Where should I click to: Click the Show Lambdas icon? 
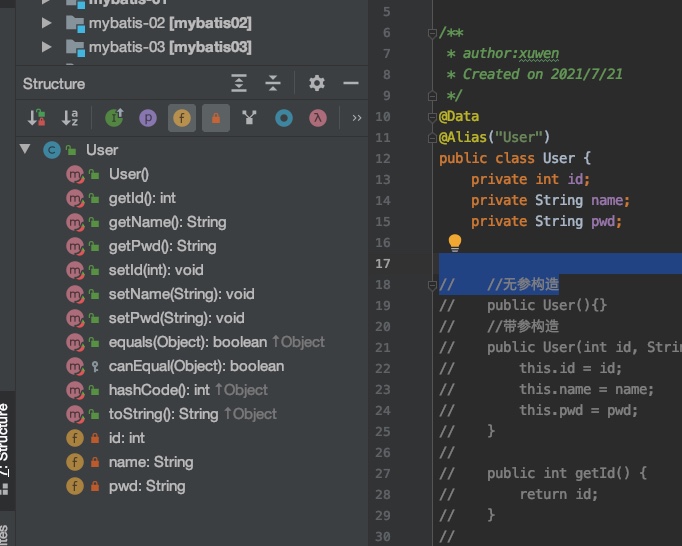point(316,118)
